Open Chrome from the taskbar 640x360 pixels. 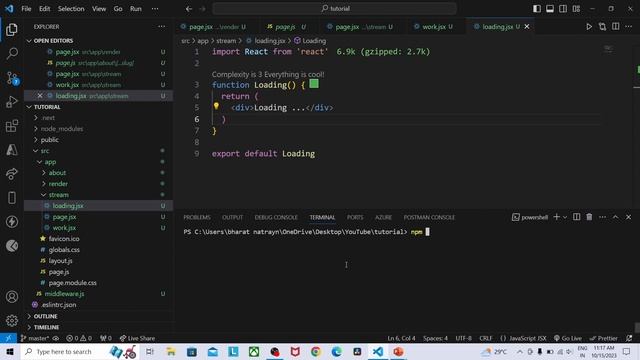click(316, 351)
